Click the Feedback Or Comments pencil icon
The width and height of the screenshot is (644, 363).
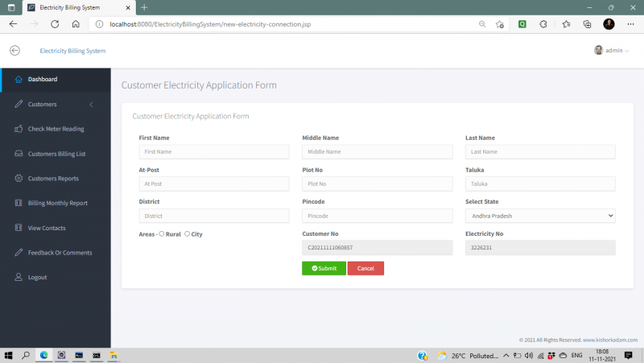[19, 252]
